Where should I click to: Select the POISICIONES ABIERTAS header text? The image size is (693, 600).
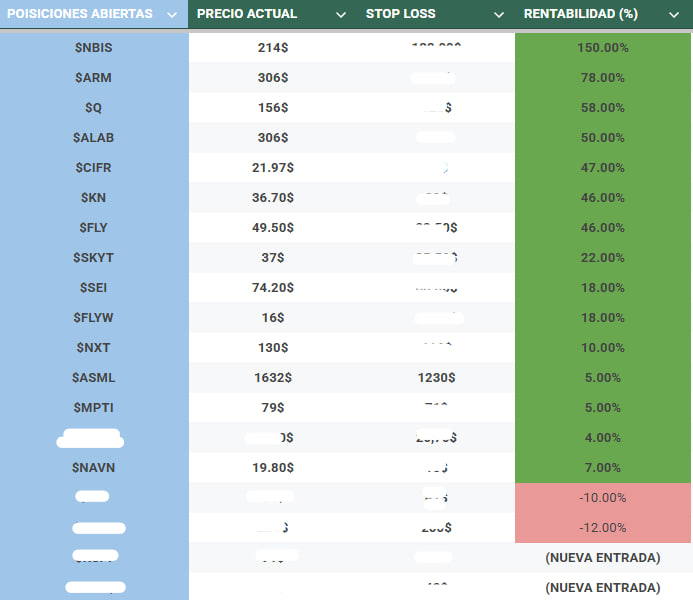point(80,14)
